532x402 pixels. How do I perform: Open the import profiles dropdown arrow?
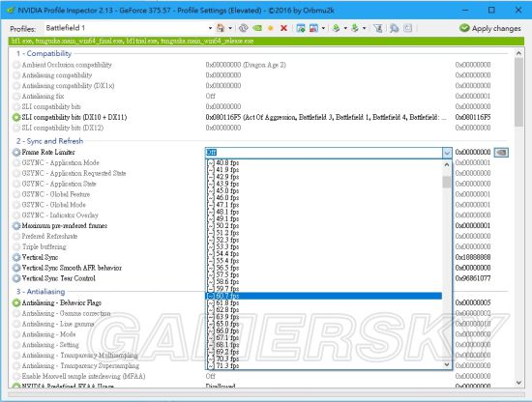coord(365,28)
